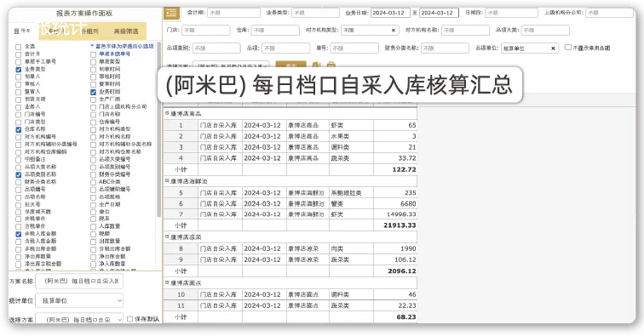
Task: Switch to the 高级筛选 tab
Action: 126,31
